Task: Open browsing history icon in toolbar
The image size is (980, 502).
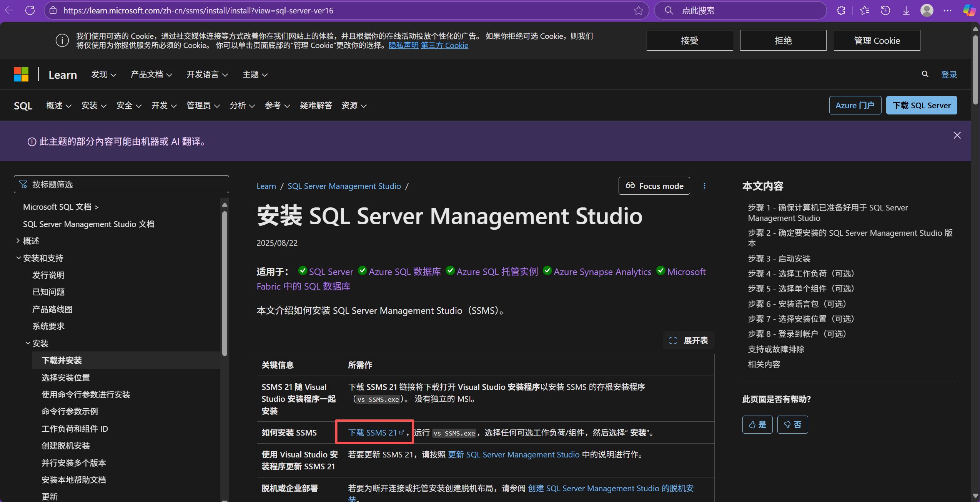Action: (885, 10)
